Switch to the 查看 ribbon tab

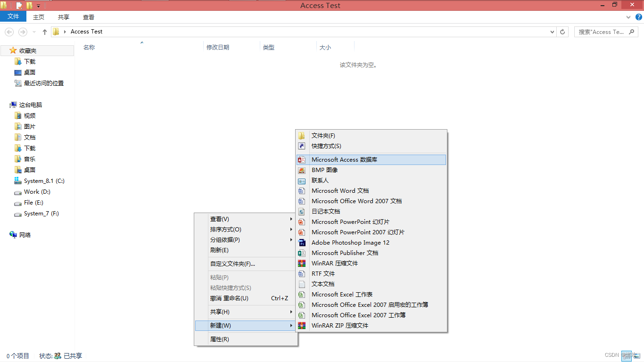click(x=89, y=17)
